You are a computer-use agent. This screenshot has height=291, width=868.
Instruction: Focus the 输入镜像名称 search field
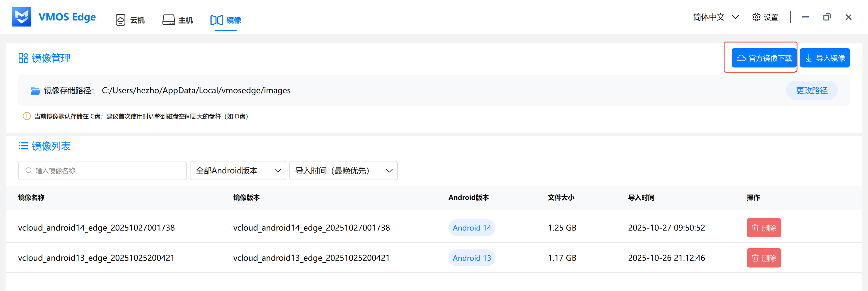102,171
